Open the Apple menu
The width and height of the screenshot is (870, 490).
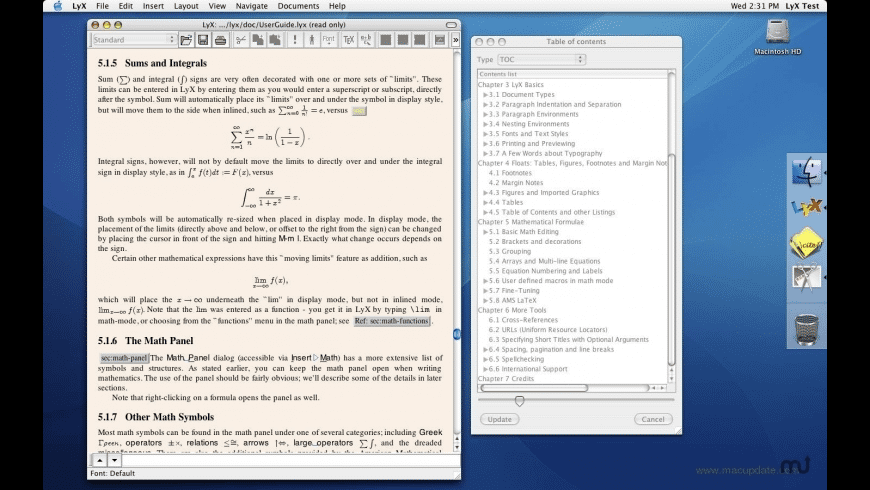58,6
